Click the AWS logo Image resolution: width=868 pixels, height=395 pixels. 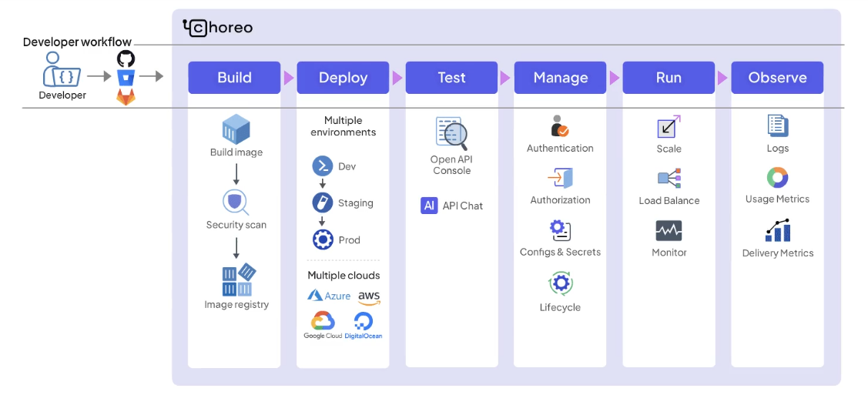click(369, 298)
